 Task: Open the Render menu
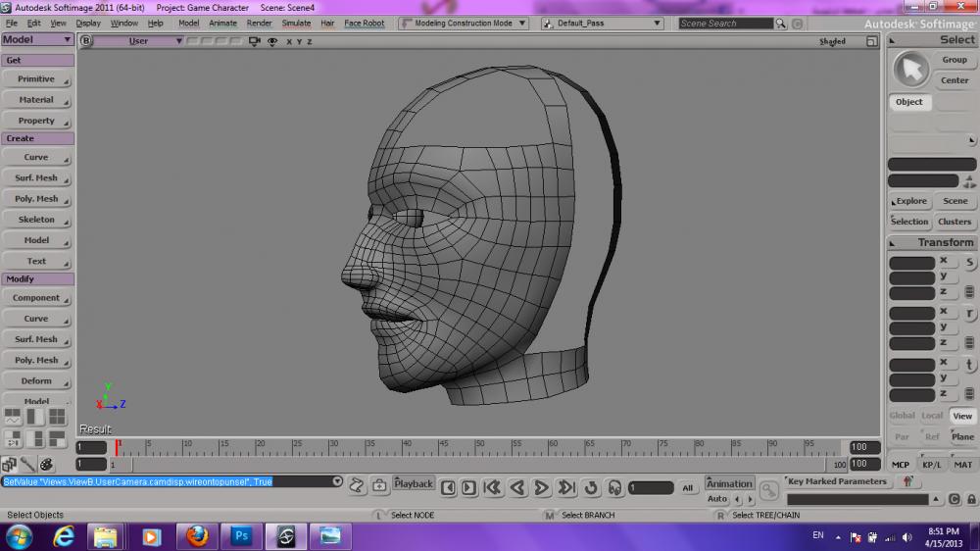coord(259,23)
